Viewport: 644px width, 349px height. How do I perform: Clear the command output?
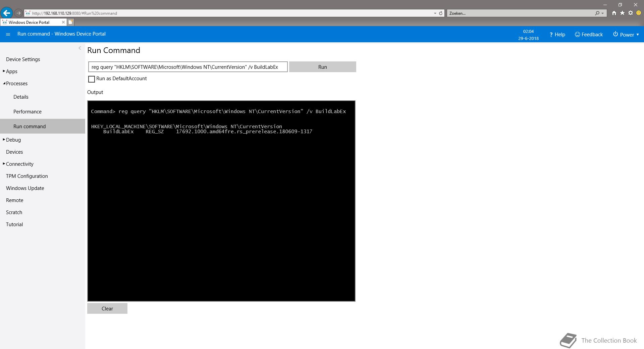pyautogui.click(x=107, y=308)
